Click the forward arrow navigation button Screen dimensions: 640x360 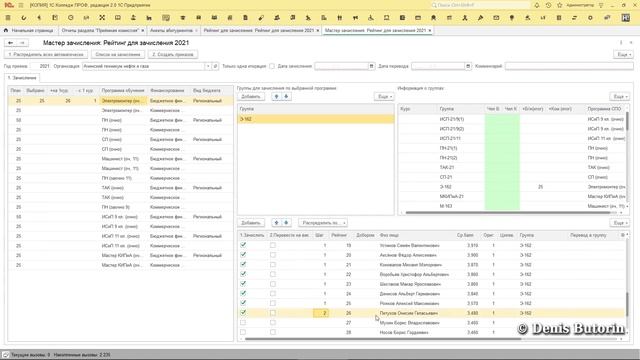22,43
